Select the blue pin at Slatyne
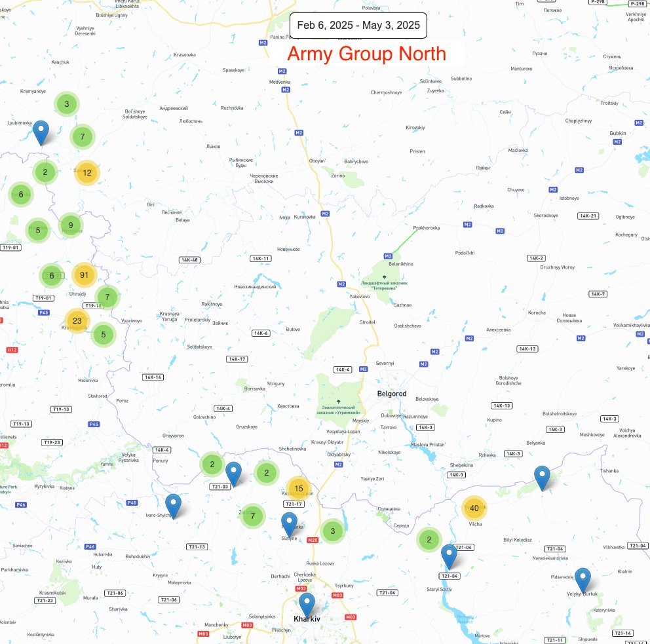This screenshot has width=650, height=644. point(289,523)
